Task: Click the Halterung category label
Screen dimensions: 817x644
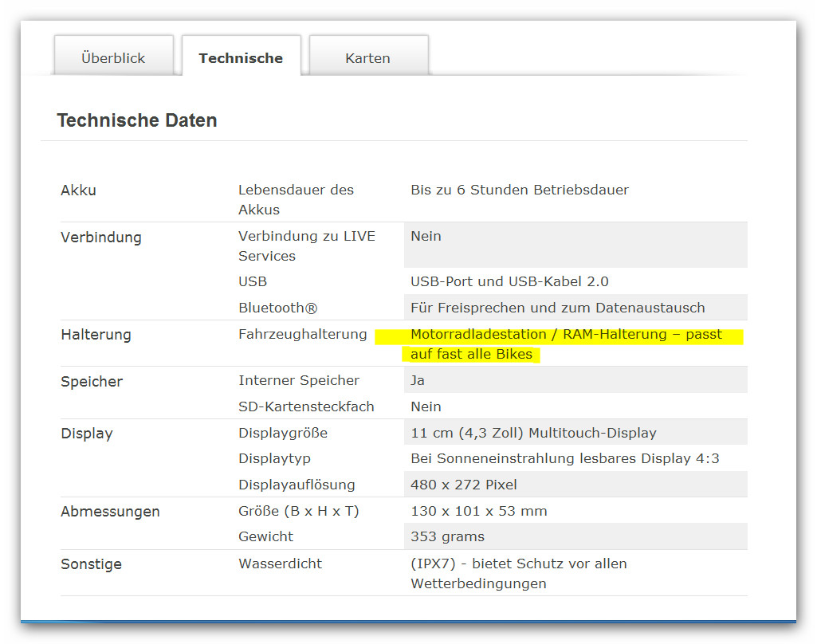Action: 96,335
